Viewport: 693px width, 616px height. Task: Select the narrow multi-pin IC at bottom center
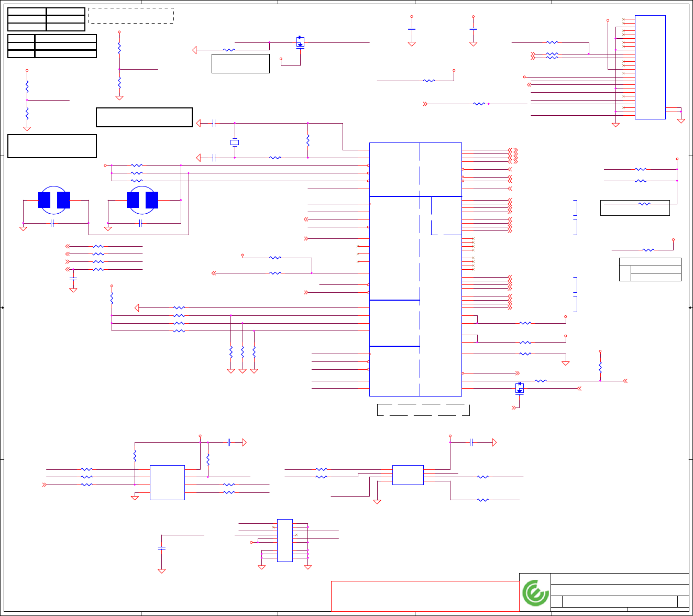tap(285, 541)
